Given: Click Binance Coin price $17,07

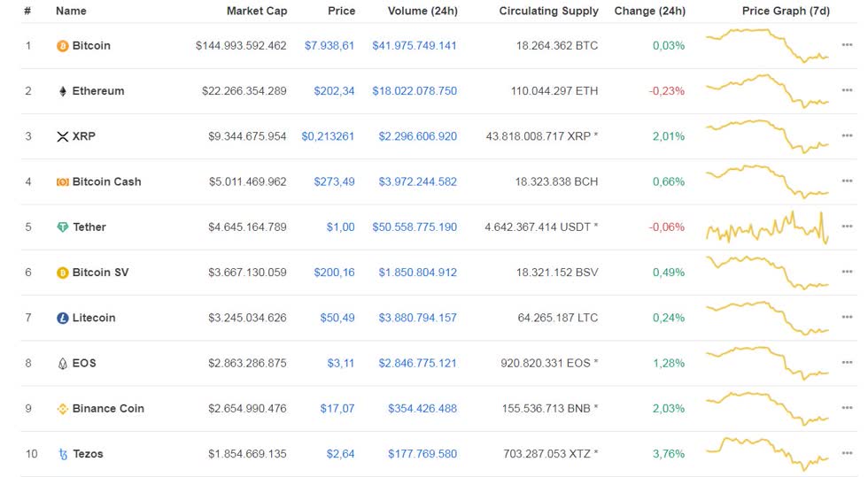Looking at the screenshot, I should tap(337, 408).
